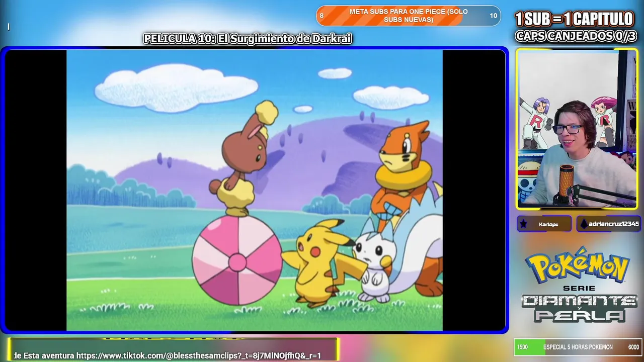Click the 'CAPS CANJEADOS 0/3' counter
The image size is (644, 362).
tap(576, 36)
